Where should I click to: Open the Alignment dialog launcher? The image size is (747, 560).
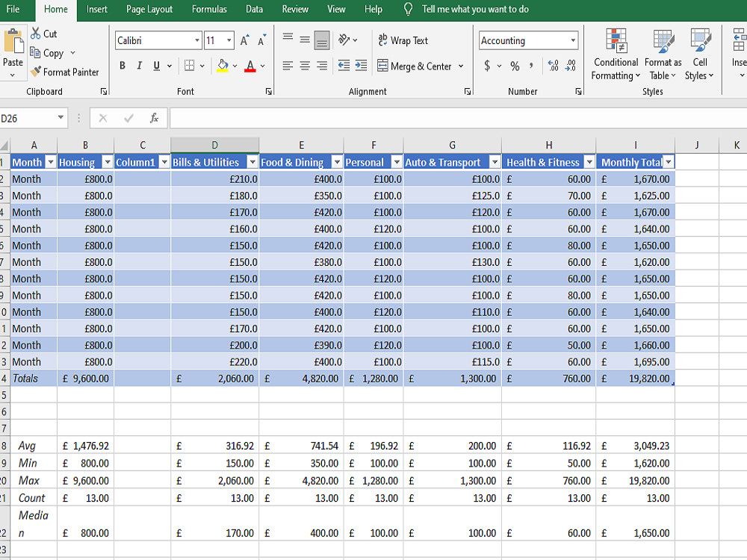[468, 91]
